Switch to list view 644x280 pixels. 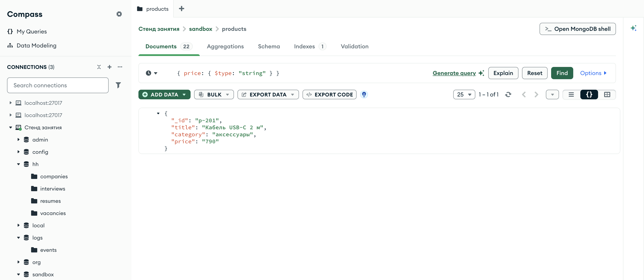coord(571,94)
